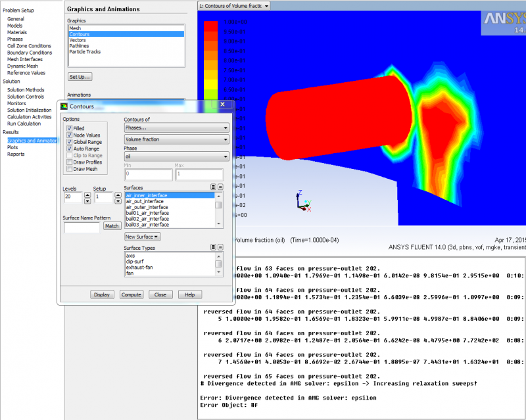Select ball01_air_interface surface

170,213
